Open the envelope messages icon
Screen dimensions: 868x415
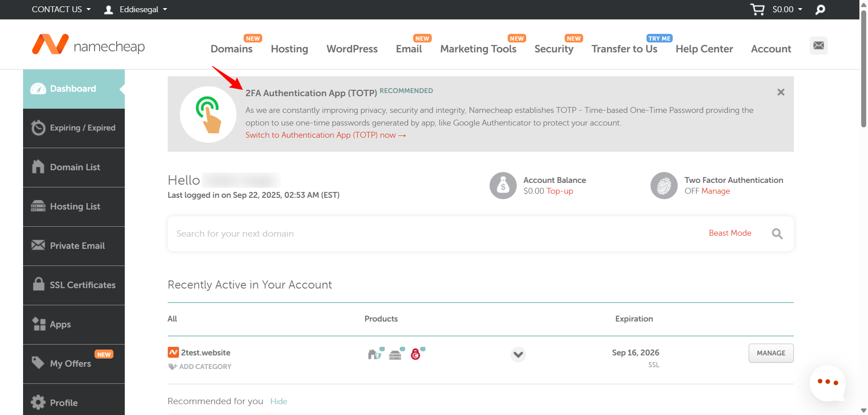click(x=819, y=46)
